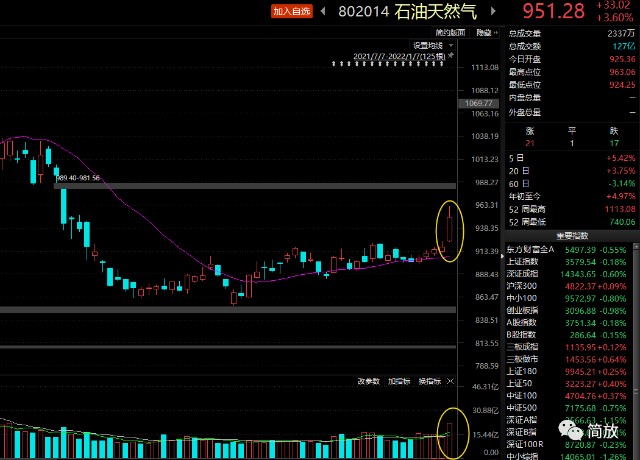The height and width of the screenshot is (460, 640).
Task: Open 中证500 index row
Action: [x=568, y=408]
